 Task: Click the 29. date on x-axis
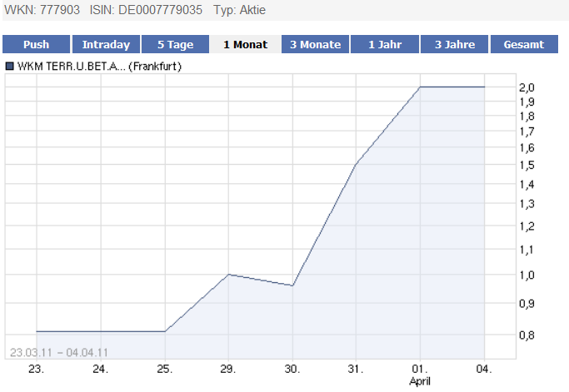[228, 367]
